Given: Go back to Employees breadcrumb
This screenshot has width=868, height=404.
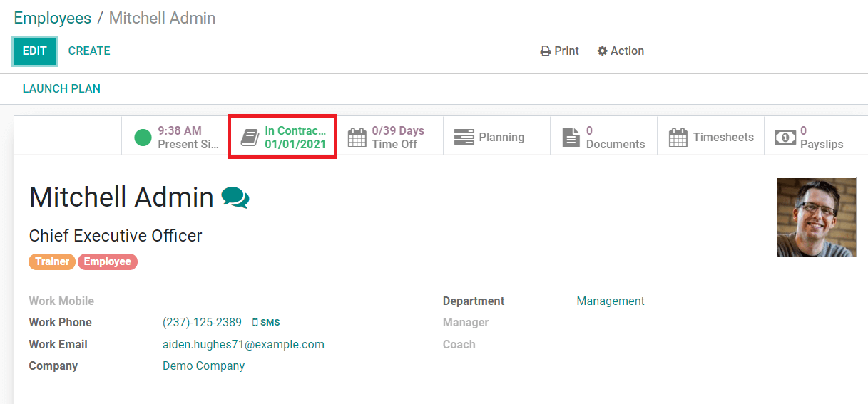Looking at the screenshot, I should coord(53,18).
